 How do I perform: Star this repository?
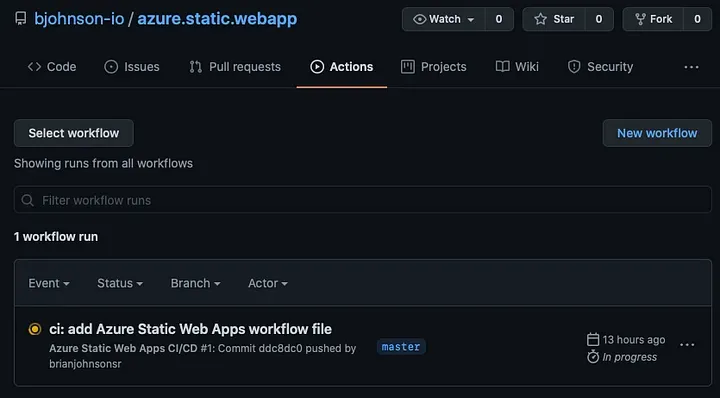(x=554, y=19)
